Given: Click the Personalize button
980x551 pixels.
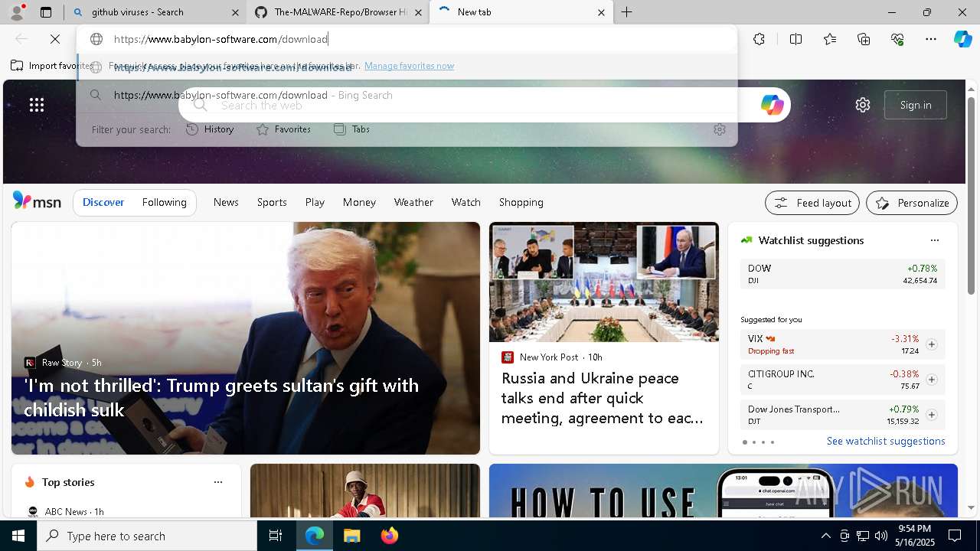Looking at the screenshot, I should (912, 203).
